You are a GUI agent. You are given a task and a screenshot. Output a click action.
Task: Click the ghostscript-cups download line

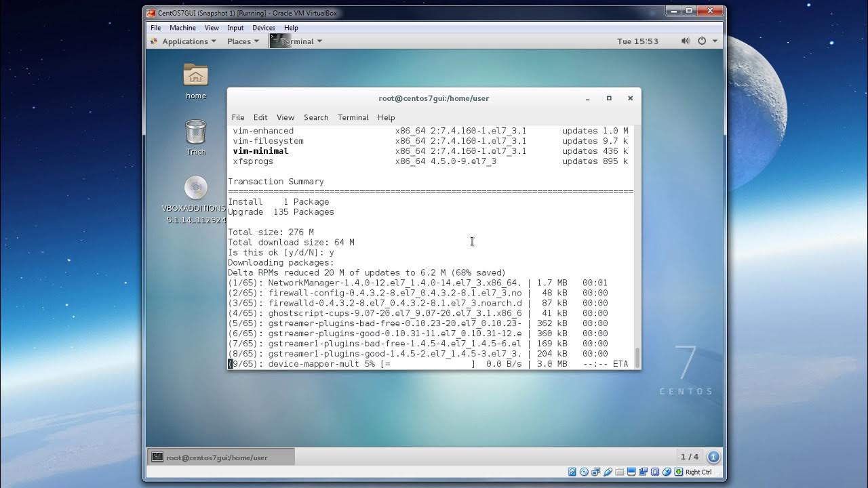pos(418,313)
